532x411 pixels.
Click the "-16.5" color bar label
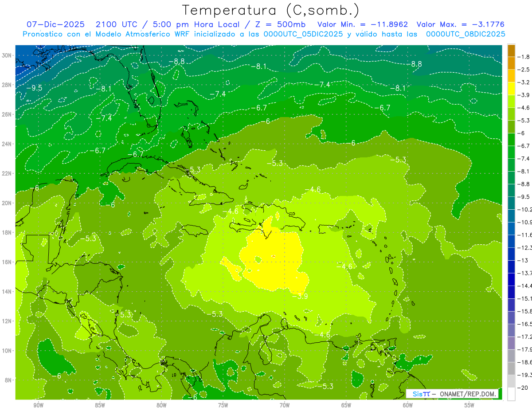pyautogui.click(x=525, y=324)
